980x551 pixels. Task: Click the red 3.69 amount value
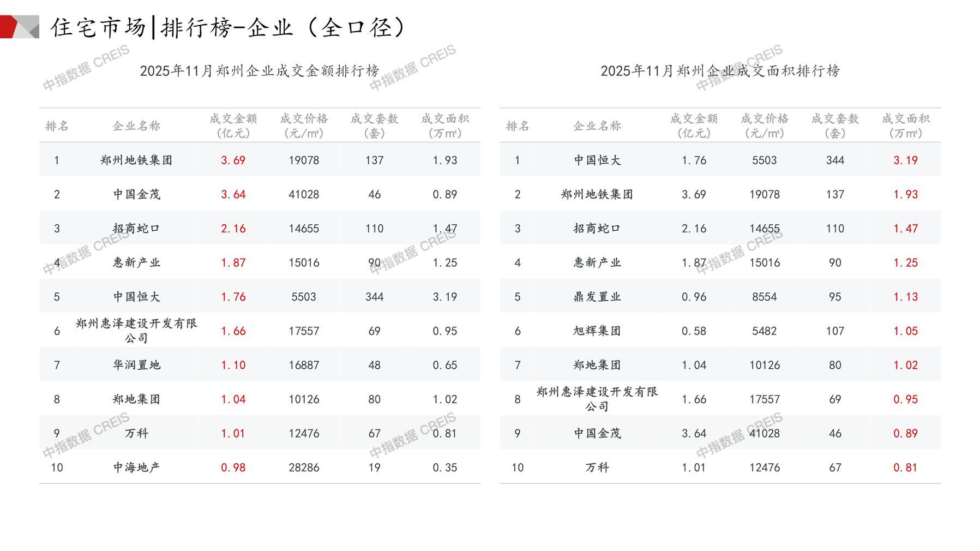point(233,160)
